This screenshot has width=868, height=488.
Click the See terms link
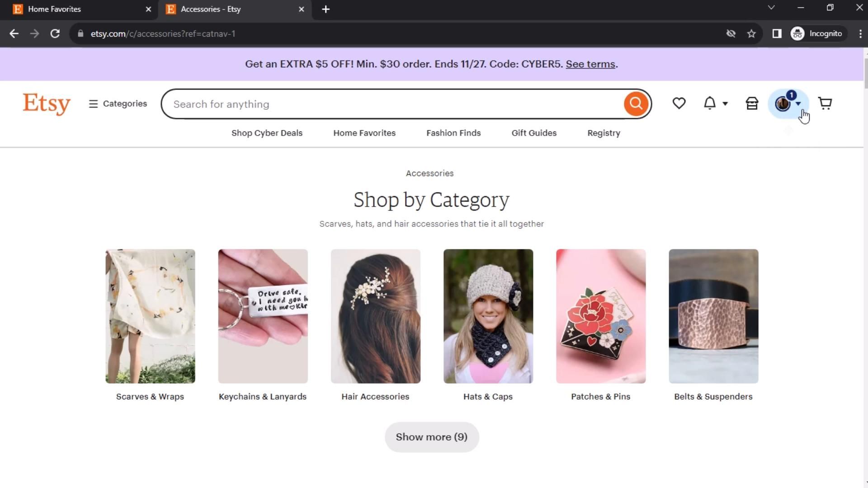(x=590, y=64)
